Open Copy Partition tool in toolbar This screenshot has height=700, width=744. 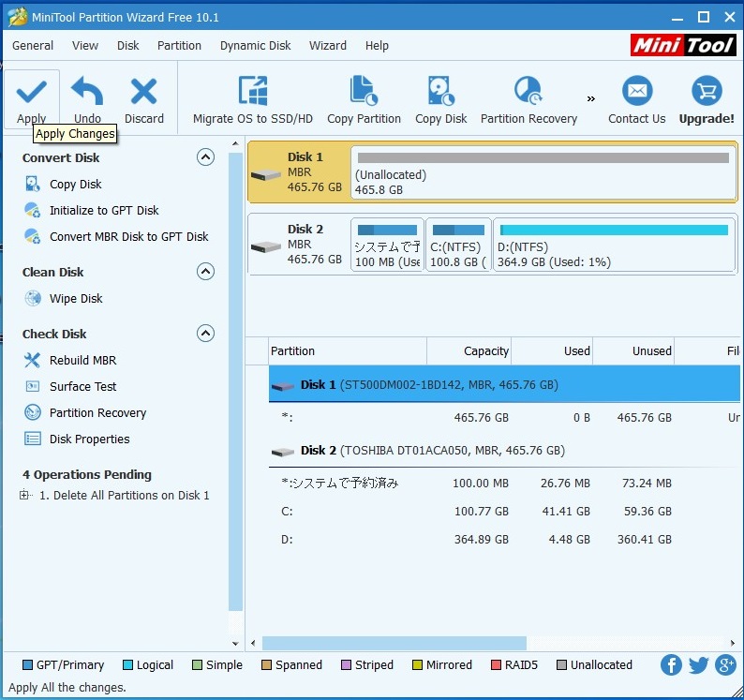click(364, 99)
